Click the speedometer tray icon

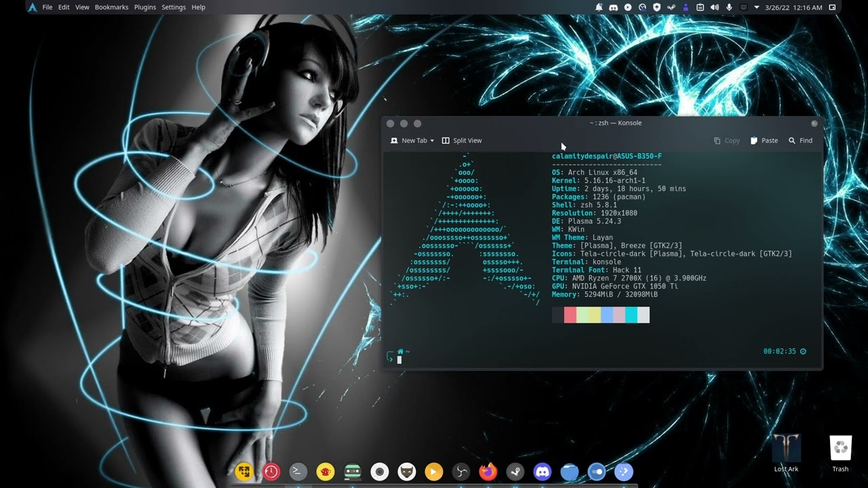point(642,7)
